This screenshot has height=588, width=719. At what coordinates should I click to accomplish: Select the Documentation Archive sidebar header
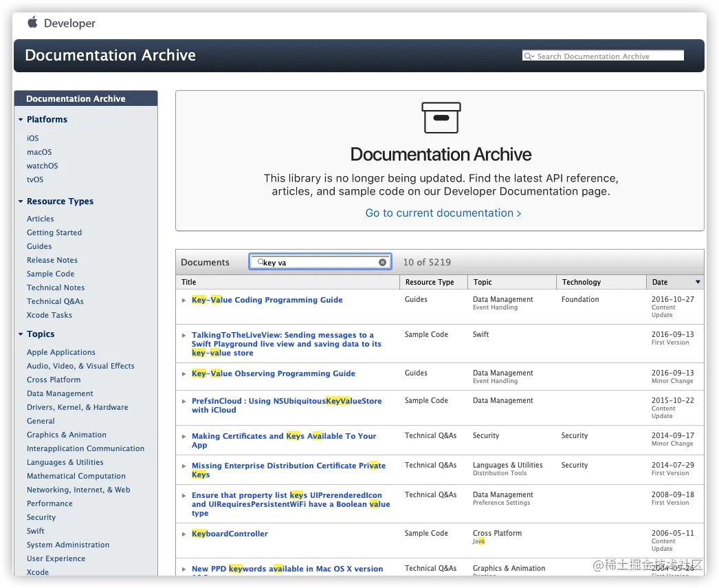[86, 98]
